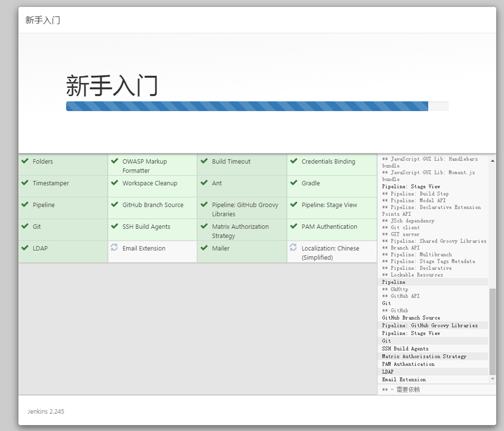Click the install progress bar

(257, 106)
